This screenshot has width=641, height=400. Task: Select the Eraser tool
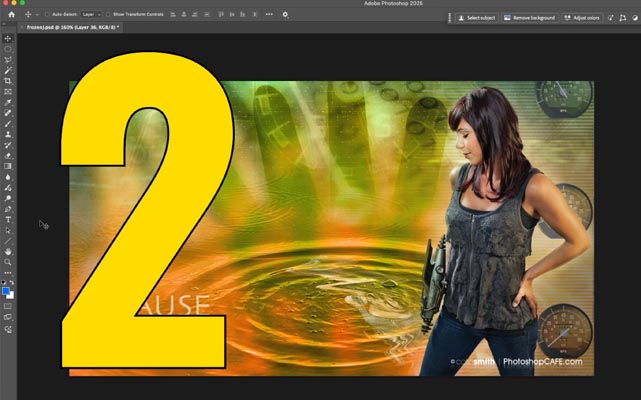8,155
